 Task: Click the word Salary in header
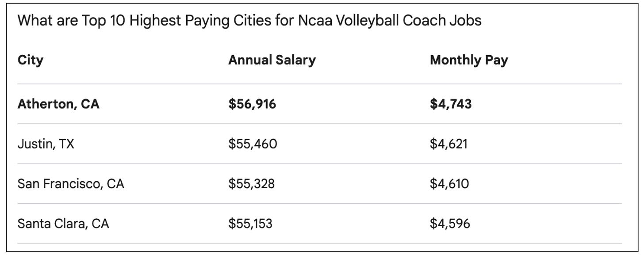pyautogui.click(x=295, y=61)
